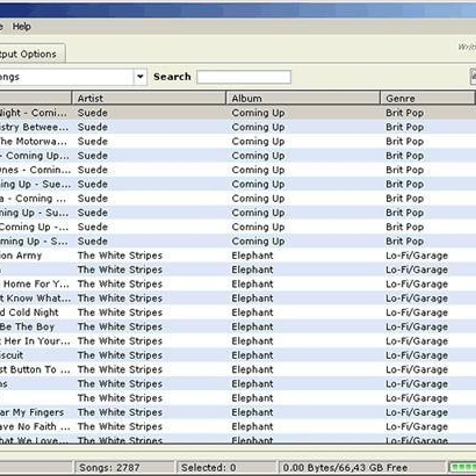Select the song row 'ming Up - S...'
Screen dimensions: 476x476
(x=238, y=242)
